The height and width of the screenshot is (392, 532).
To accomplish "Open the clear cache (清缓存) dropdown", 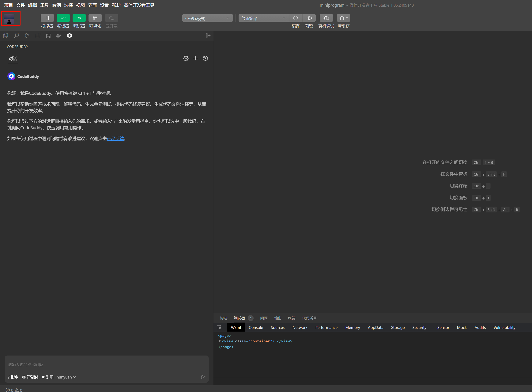I will [343, 18].
